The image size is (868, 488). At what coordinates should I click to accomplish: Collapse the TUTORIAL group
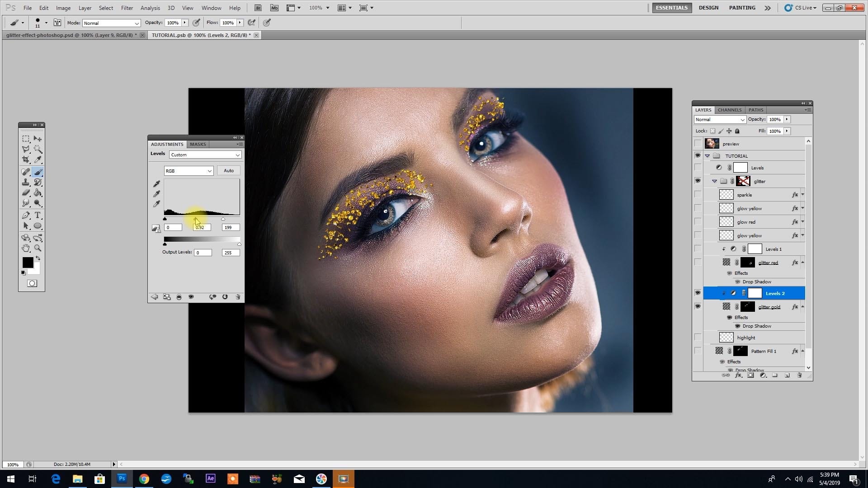click(x=708, y=156)
